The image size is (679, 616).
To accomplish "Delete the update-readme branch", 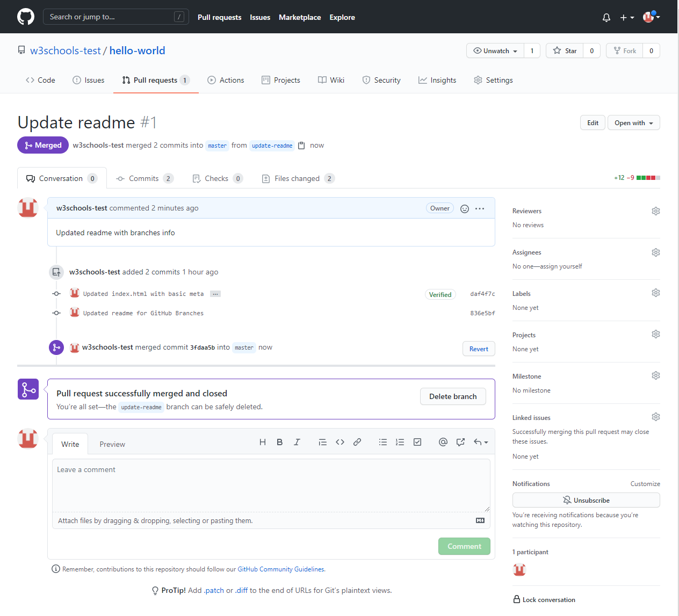I will click(453, 396).
